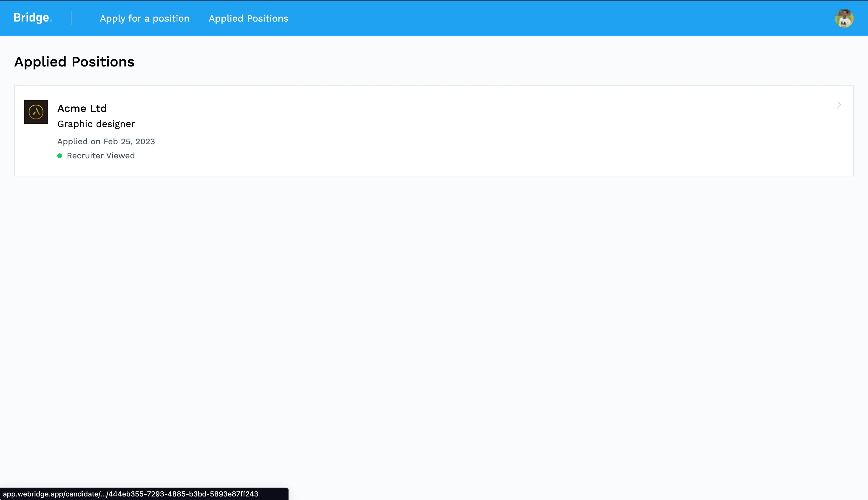The image size is (868, 500).
Task: Click the vertical divider beside Bridge logo
Action: (x=71, y=18)
